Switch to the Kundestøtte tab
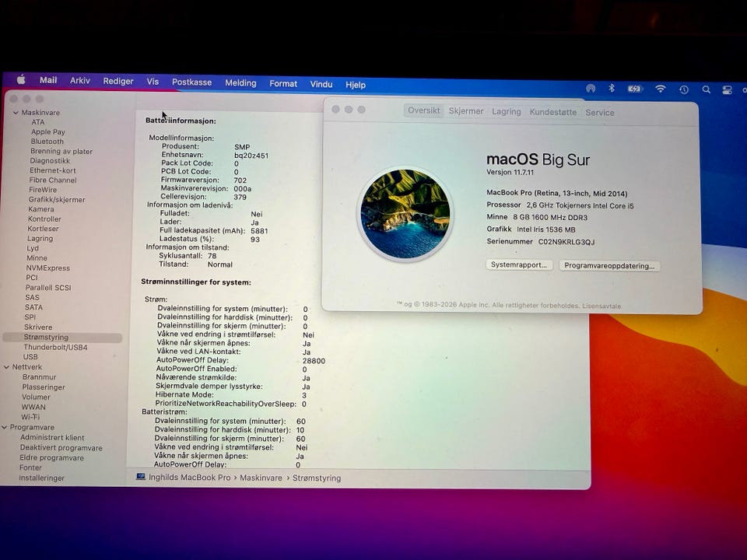747x560 pixels. click(x=552, y=112)
